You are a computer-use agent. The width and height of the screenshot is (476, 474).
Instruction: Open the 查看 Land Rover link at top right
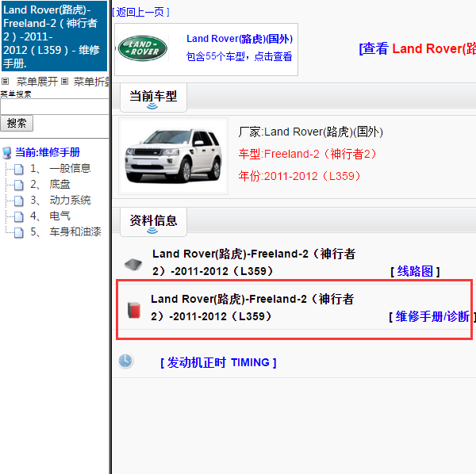coord(417,49)
